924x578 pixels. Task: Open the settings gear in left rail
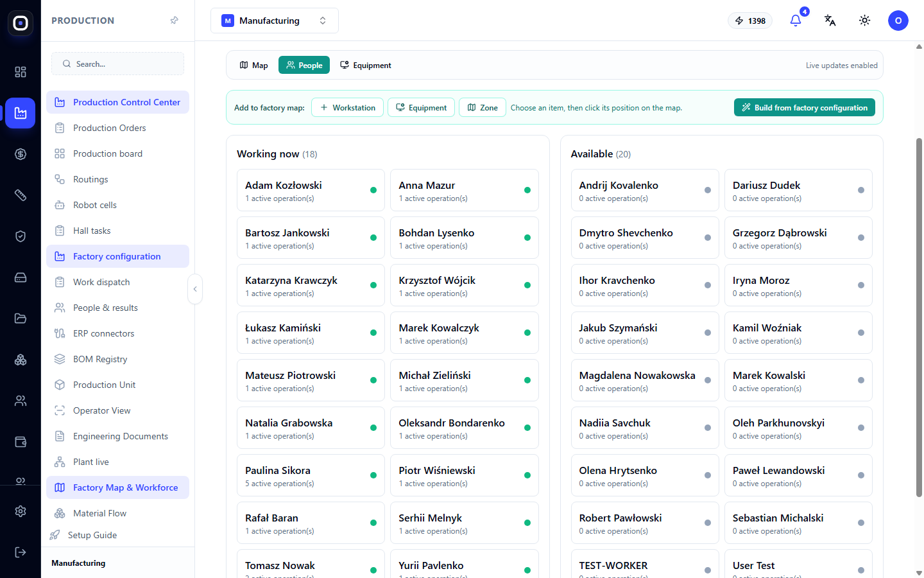[x=21, y=511]
